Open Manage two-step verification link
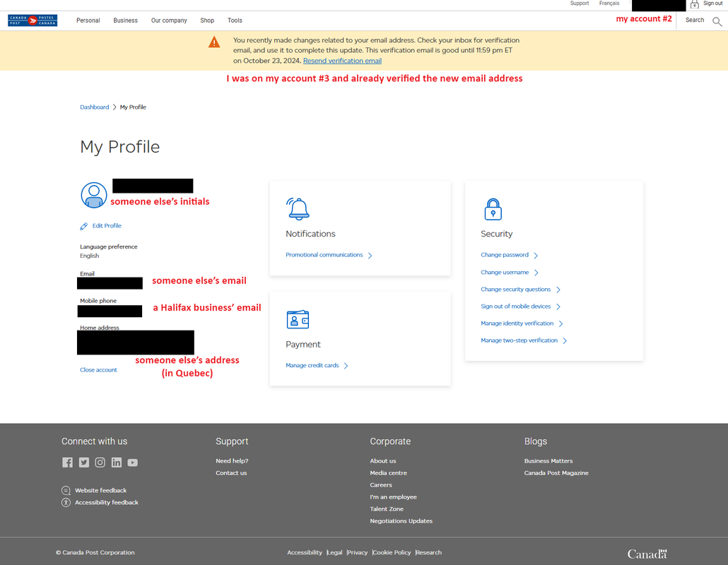Viewport: 728px width, 565px height. point(519,340)
